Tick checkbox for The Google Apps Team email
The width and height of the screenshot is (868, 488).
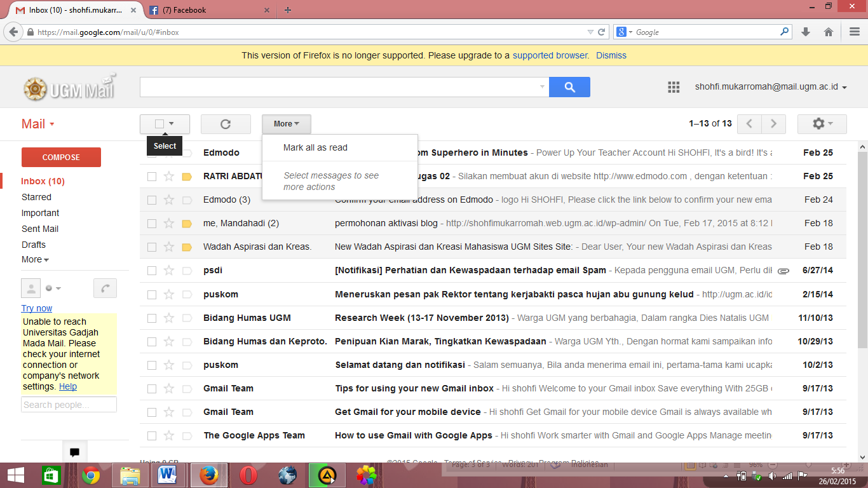(x=152, y=435)
